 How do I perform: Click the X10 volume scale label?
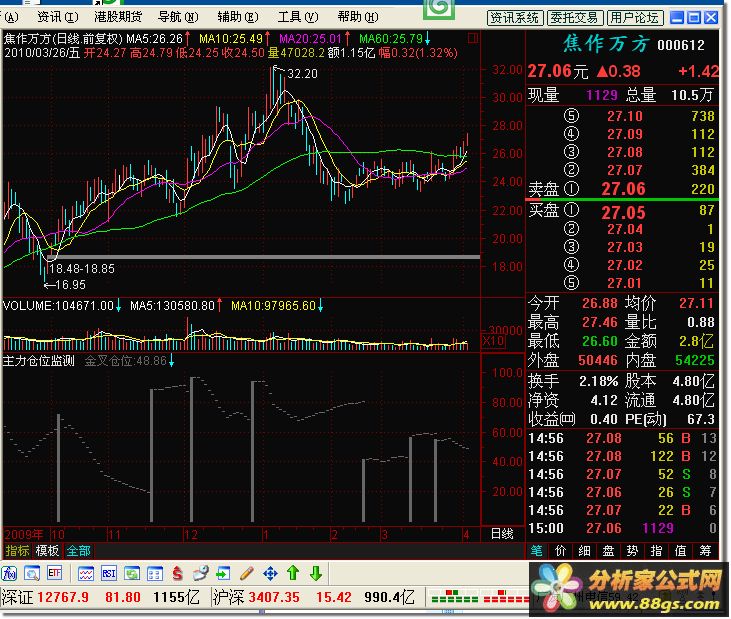[x=493, y=341]
